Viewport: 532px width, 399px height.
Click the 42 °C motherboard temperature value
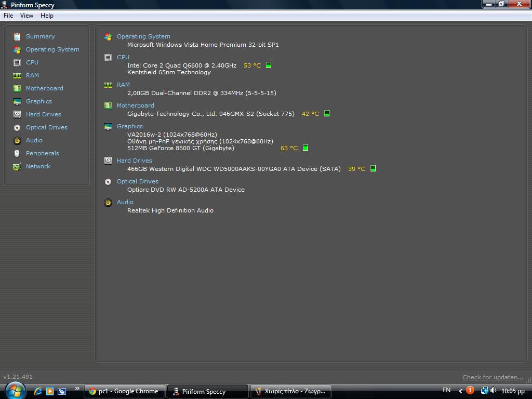click(x=311, y=114)
